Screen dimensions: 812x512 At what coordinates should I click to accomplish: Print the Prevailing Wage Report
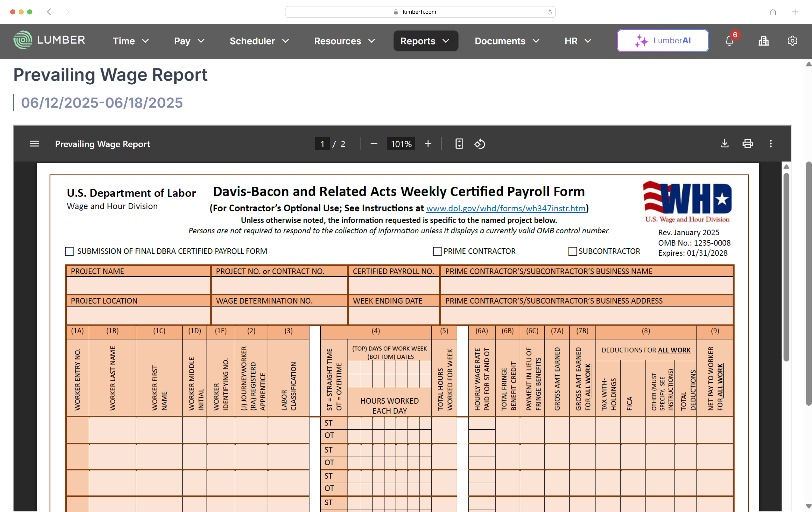coord(747,143)
